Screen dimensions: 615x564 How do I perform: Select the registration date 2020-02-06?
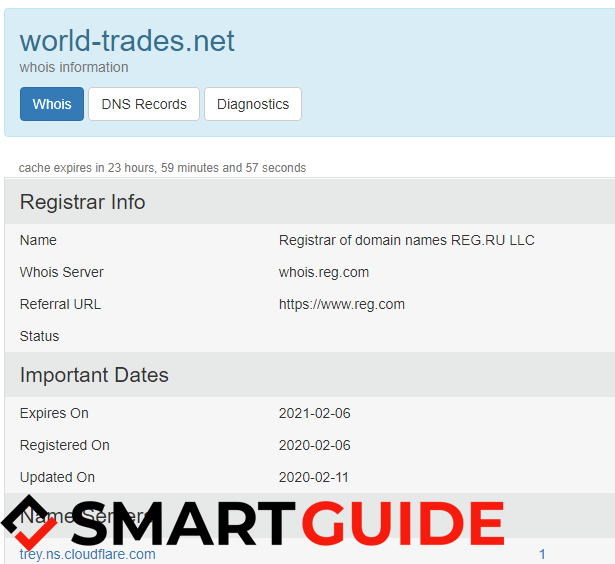pyautogui.click(x=315, y=446)
